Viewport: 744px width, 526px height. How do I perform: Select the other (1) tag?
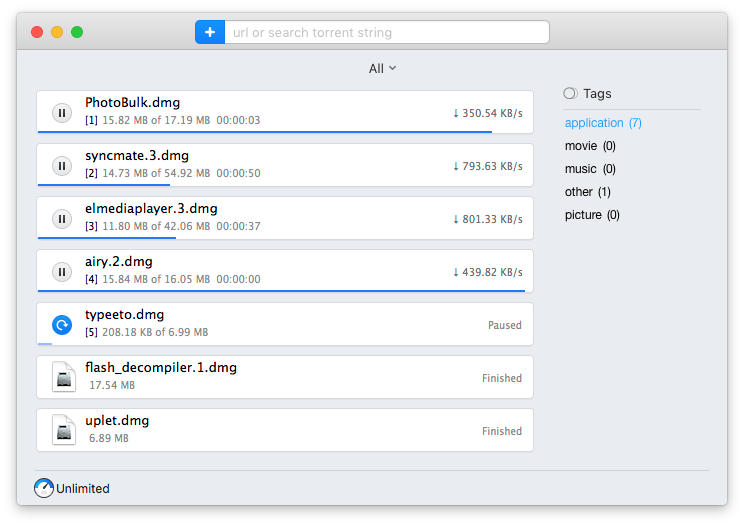click(x=587, y=192)
